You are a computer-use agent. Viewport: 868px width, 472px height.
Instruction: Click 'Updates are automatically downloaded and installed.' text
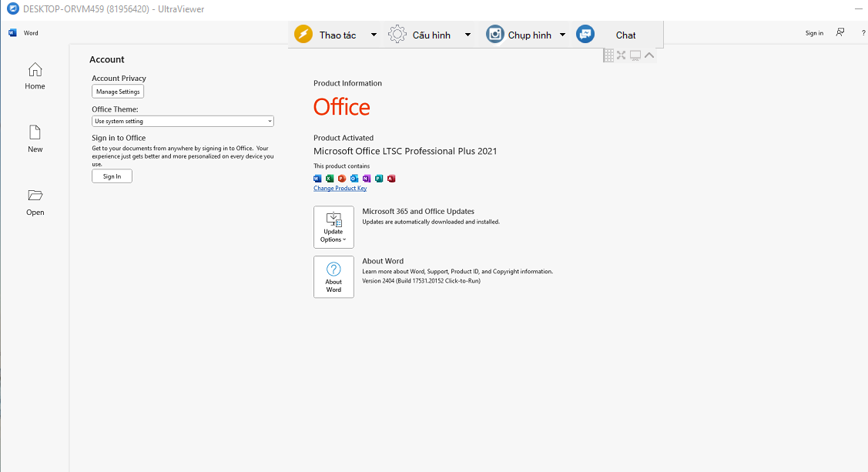point(431,222)
